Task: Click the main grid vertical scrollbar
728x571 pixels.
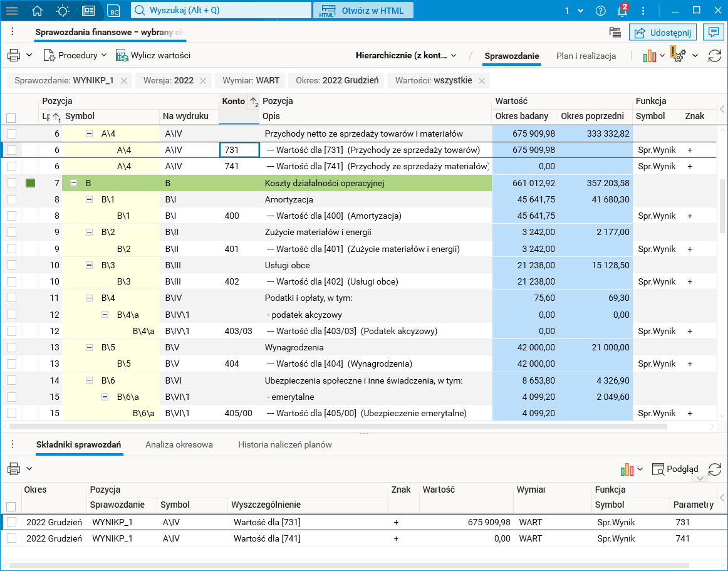Action: pos(722,207)
